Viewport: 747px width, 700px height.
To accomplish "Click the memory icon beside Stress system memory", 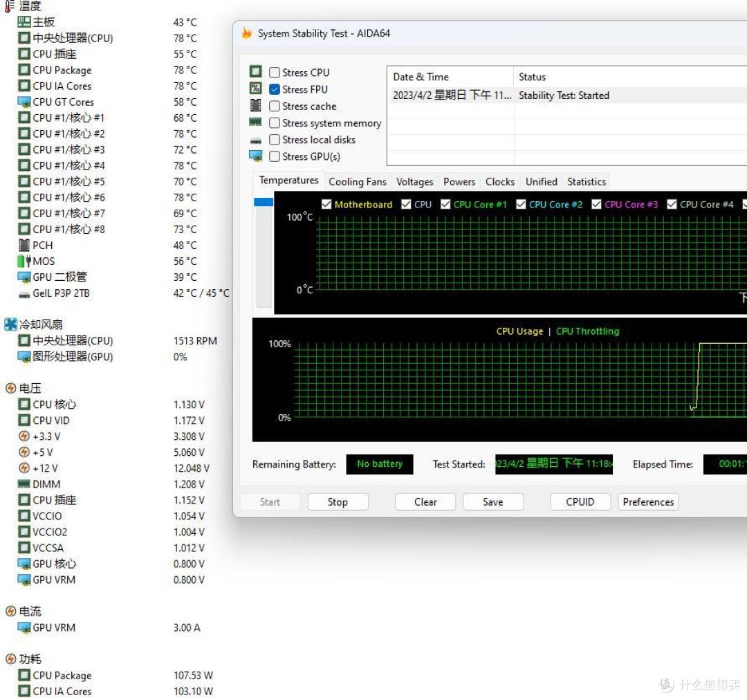I will [256, 122].
